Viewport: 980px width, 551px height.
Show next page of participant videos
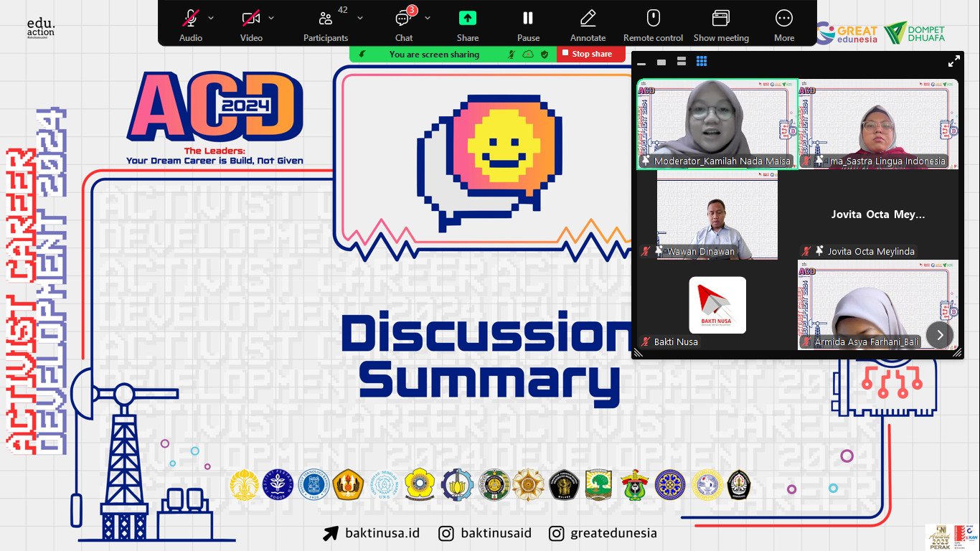(939, 335)
